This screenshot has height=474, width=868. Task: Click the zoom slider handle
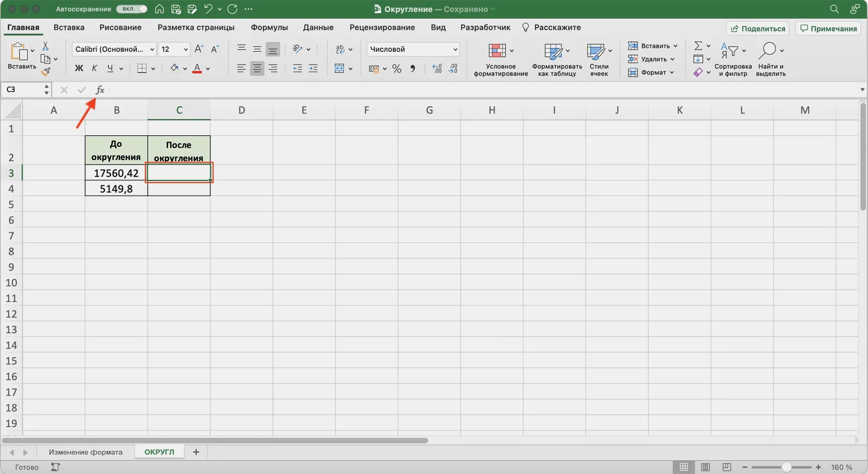tap(786, 467)
